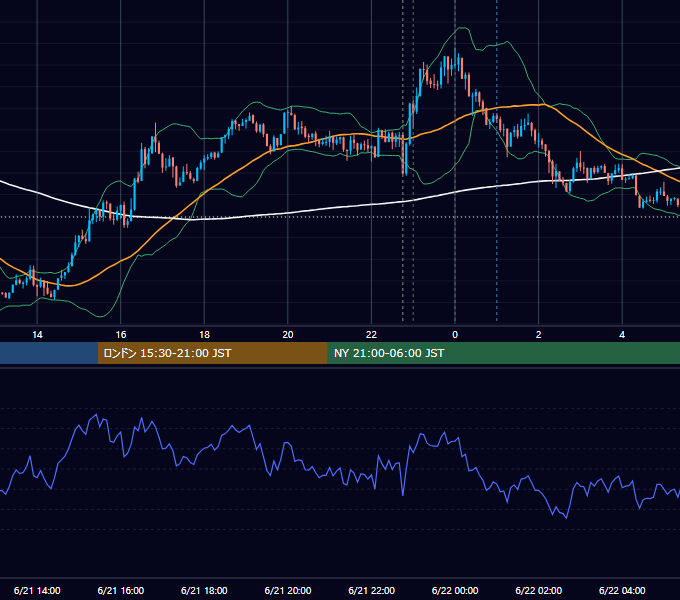Click the 6/22 00:00 date label
The height and width of the screenshot is (600, 680).
click(455, 590)
